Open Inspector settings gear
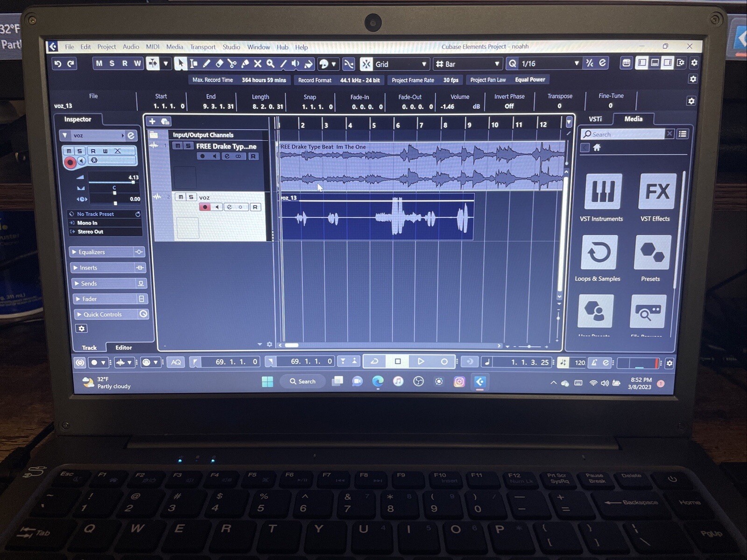This screenshot has width=747, height=560. point(82,329)
